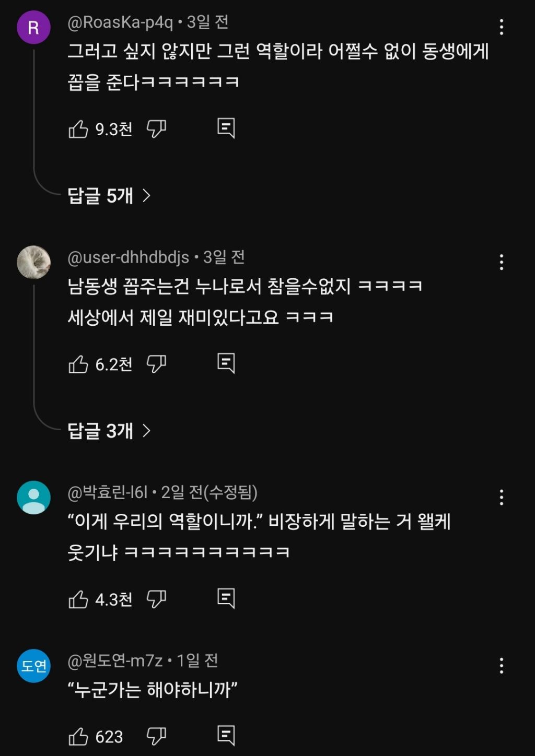Tap the 도연 profile avatar
This screenshot has height=756, width=535.
click(34, 666)
